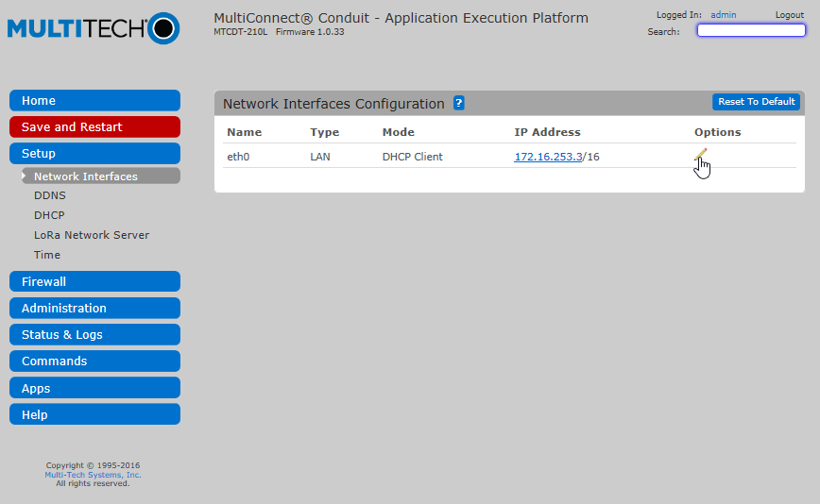Follow the 172.16.253.3 IP address link

click(x=548, y=157)
